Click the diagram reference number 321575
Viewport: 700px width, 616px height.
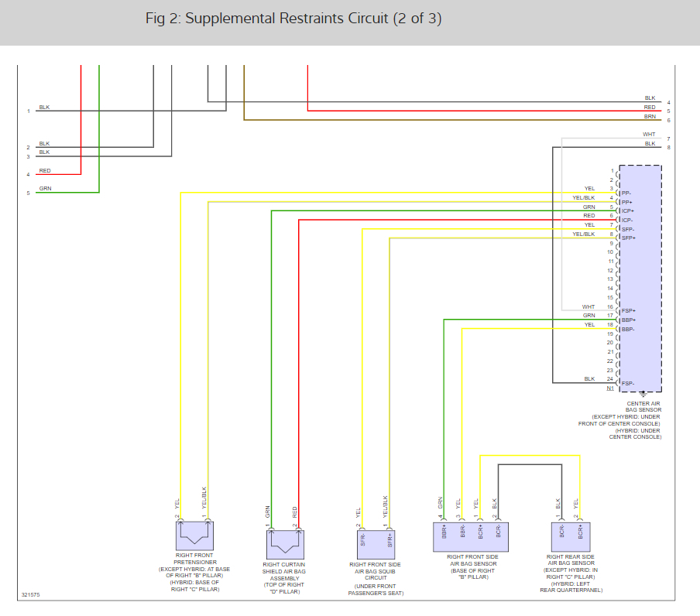click(30, 594)
